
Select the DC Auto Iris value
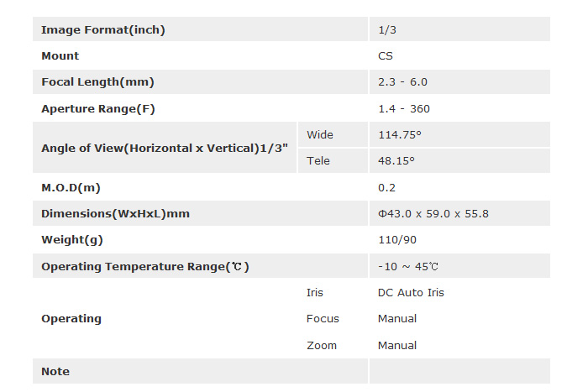pos(411,292)
